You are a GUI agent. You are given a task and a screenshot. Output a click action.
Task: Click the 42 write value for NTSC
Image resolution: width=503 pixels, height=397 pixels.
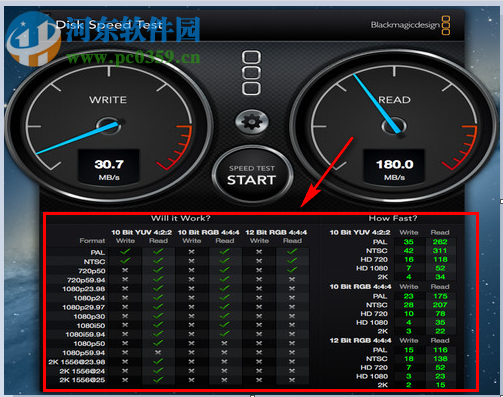click(x=408, y=250)
